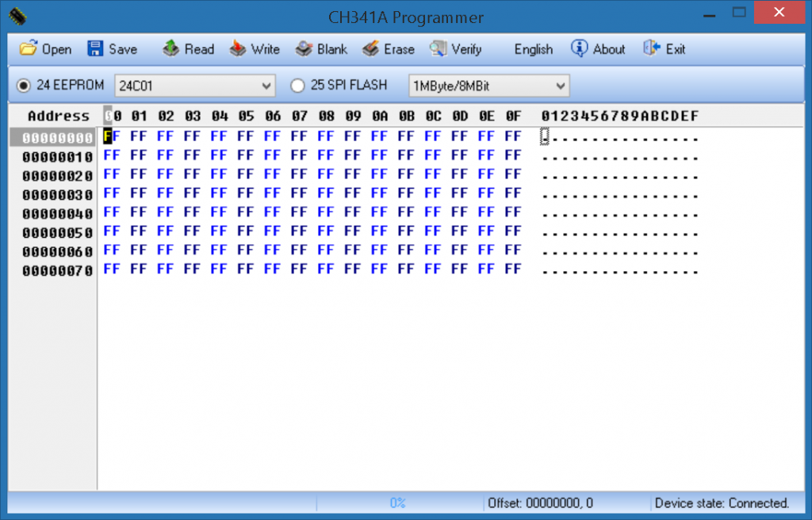Click the 0A hex column header
The image size is (812, 520).
[380, 116]
